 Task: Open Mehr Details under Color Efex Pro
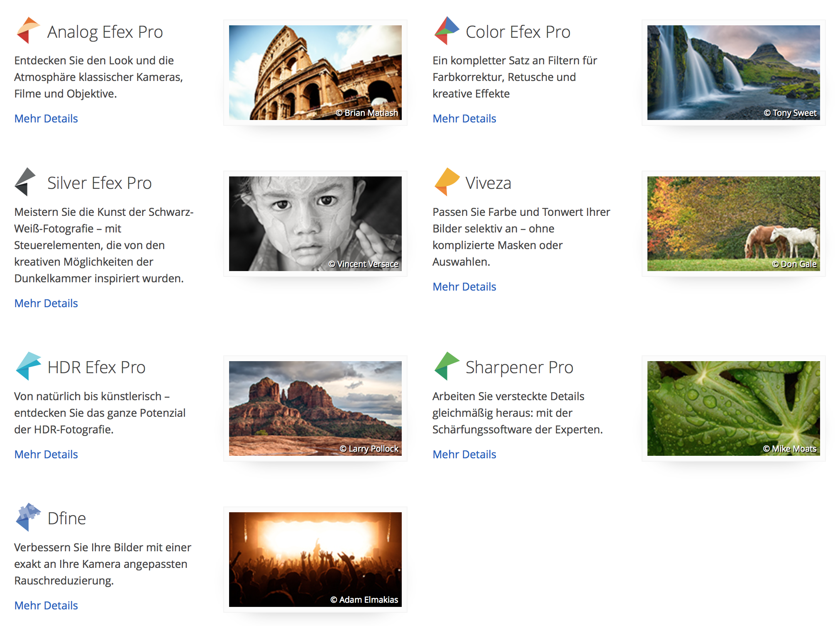[464, 119]
